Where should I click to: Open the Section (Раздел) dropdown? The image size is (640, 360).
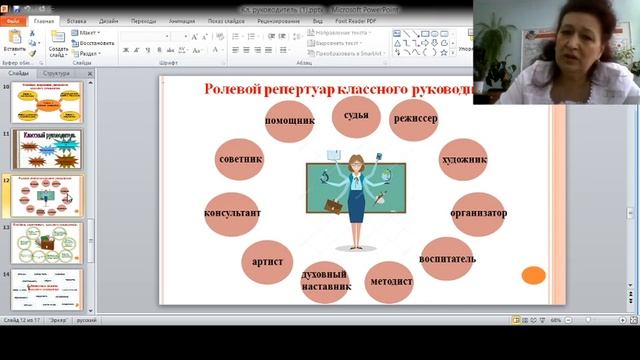86,53
